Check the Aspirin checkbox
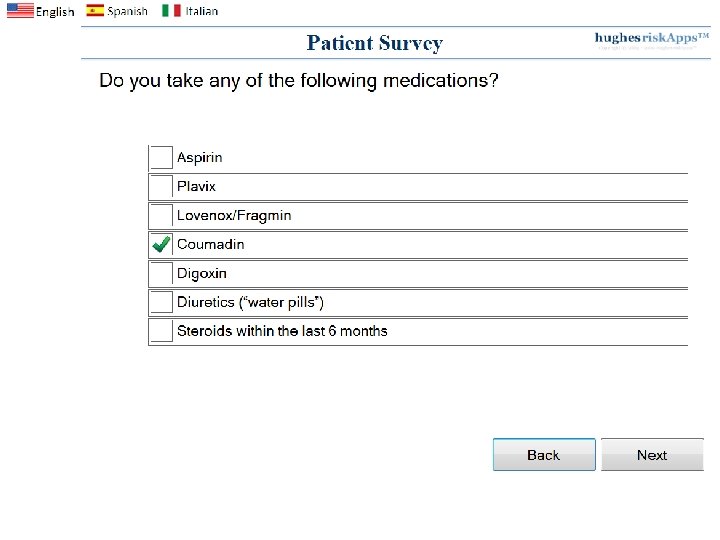 (161, 158)
